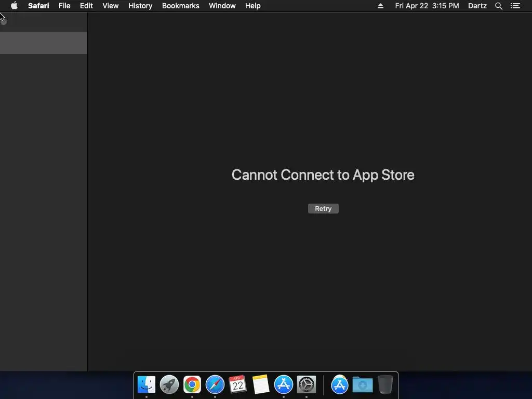Open the Help menu
The width and height of the screenshot is (532, 399).
click(253, 6)
